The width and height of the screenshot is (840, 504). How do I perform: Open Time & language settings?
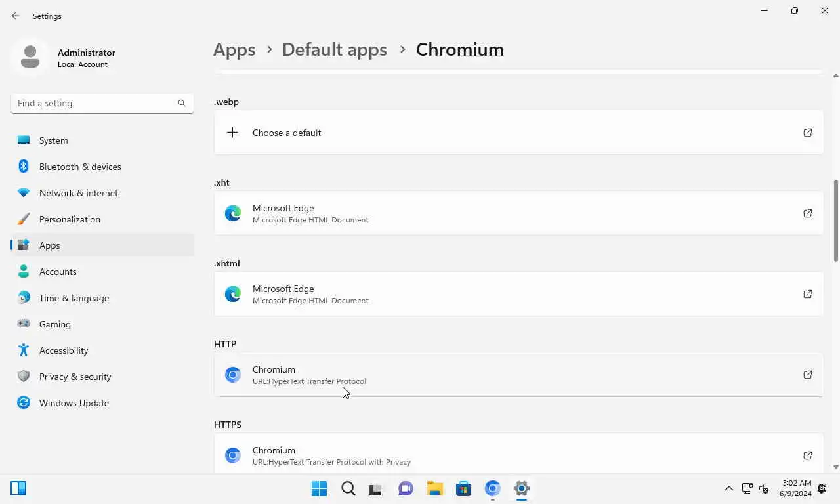(x=102, y=298)
